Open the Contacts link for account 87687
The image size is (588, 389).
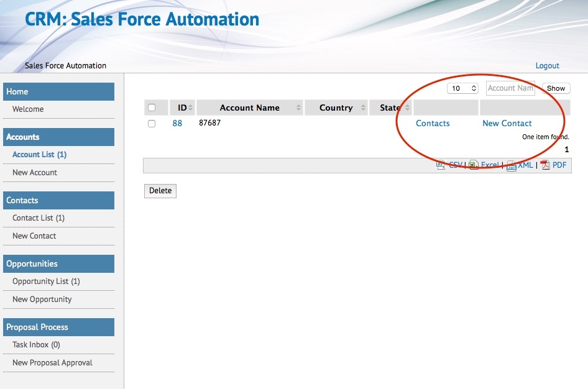[433, 124]
